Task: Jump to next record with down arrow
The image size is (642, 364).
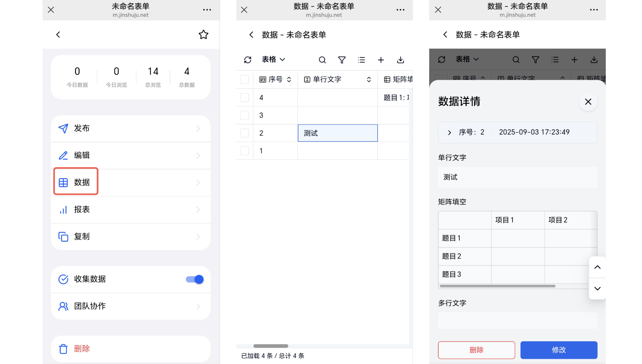Action: (x=597, y=288)
